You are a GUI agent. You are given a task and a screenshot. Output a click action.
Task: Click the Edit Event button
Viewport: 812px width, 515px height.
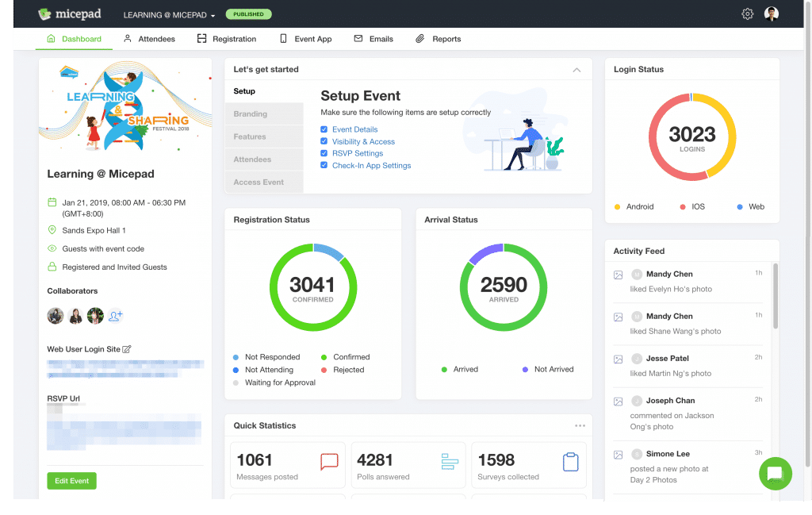tap(71, 480)
